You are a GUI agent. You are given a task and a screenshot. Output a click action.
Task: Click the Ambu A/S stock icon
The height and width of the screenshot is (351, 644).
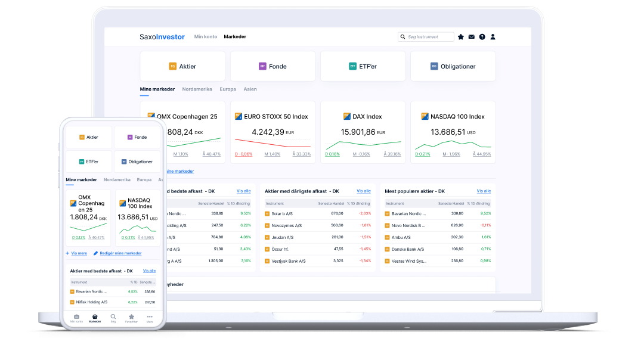pyautogui.click(x=387, y=238)
